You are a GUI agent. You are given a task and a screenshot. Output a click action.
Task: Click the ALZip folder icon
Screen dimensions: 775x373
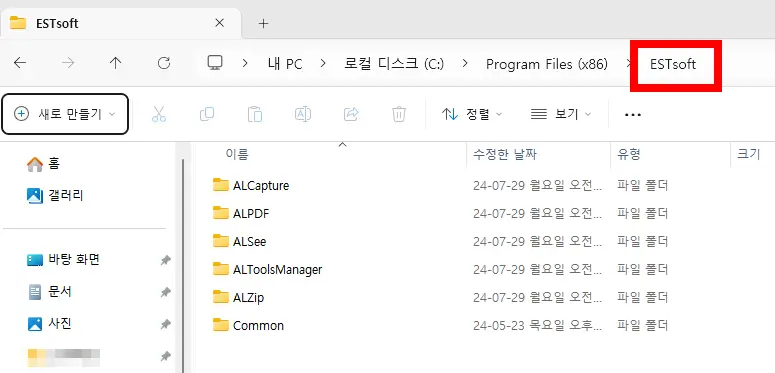[x=221, y=297]
